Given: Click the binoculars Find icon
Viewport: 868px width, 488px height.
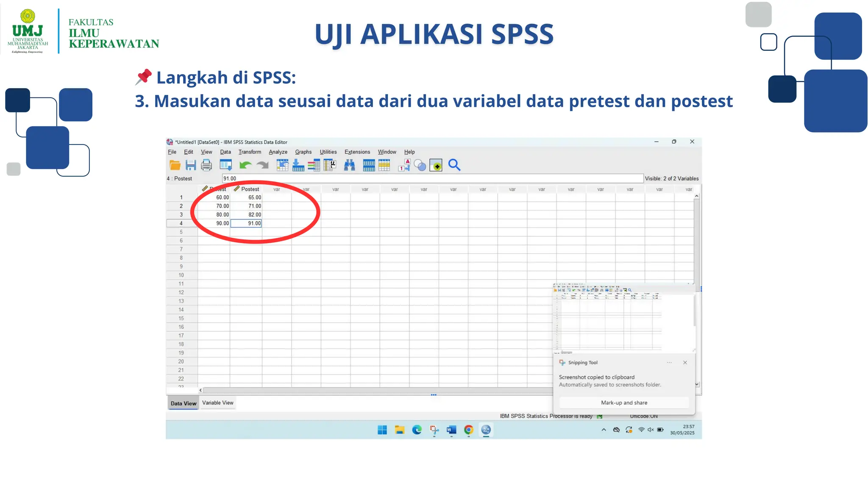Looking at the screenshot, I should (349, 165).
